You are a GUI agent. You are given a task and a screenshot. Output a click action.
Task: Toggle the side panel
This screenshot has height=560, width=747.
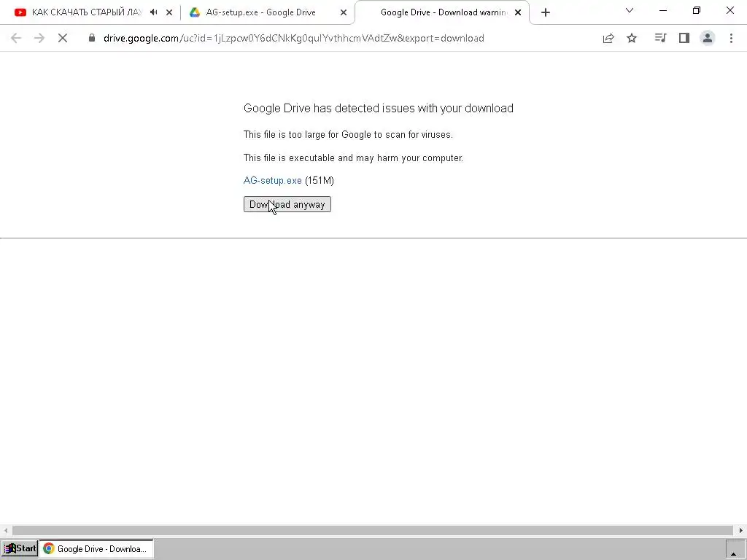[x=684, y=38]
